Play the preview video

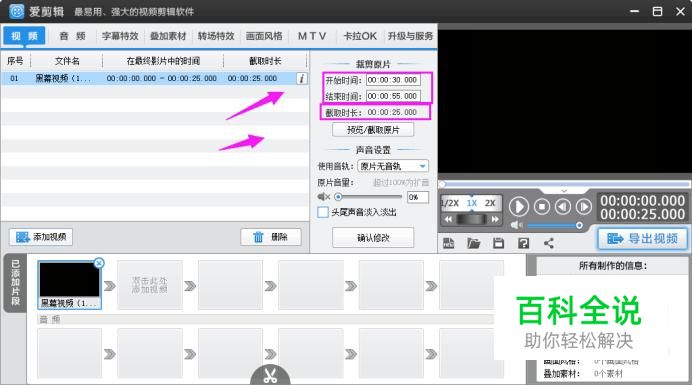pyautogui.click(x=519, y=207)
